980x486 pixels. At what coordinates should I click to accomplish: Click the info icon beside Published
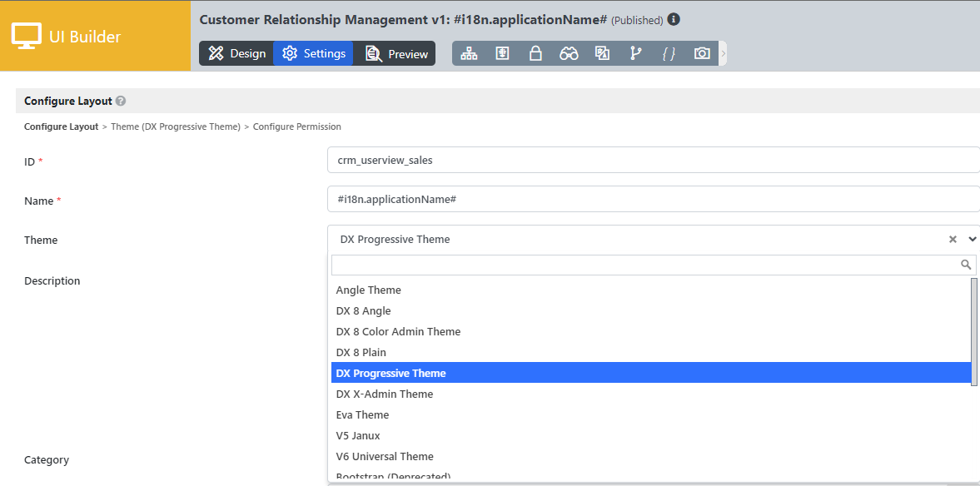(x=674, y=19)
